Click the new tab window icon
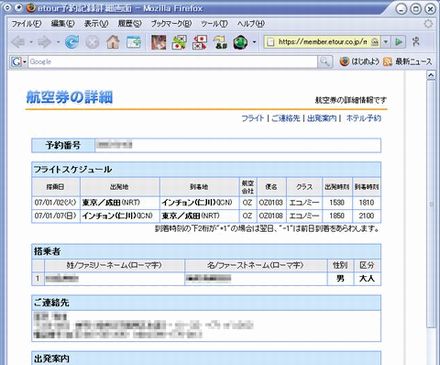 133,42
